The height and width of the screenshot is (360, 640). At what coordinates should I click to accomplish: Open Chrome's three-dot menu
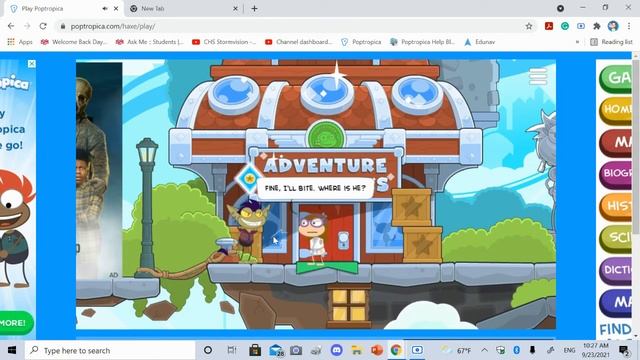coord(629,26)
